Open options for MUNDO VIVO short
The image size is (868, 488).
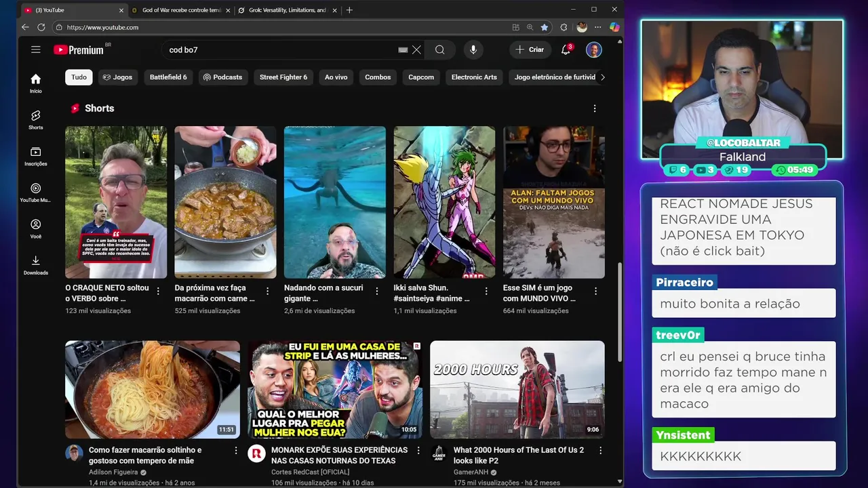pos(596,291)
